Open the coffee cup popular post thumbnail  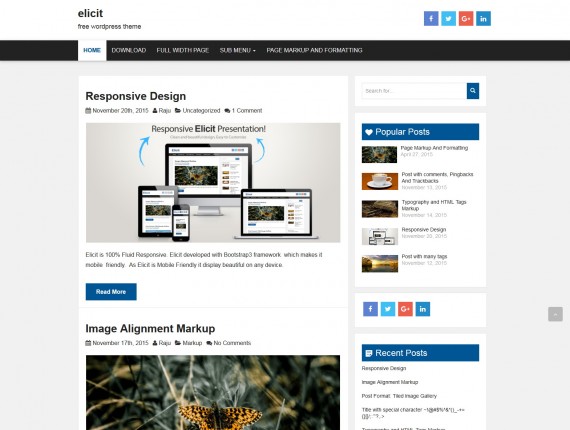tap(380, 181)
